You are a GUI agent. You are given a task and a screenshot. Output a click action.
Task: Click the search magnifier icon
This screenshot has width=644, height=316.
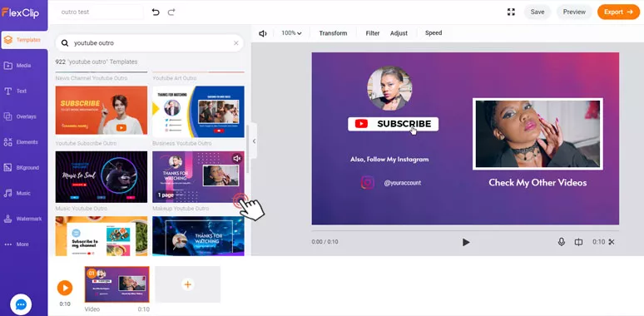pyautogui.click(x=65, y=43)
